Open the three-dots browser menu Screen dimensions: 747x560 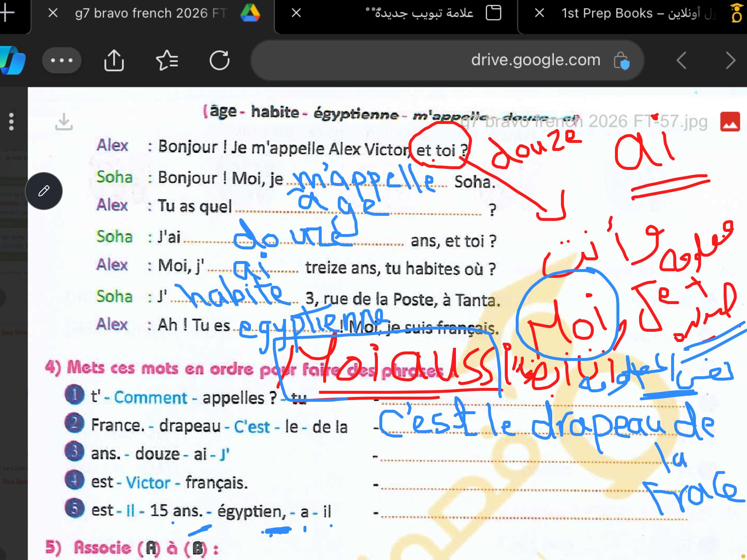pyautogui.click(x=62, y=60)
